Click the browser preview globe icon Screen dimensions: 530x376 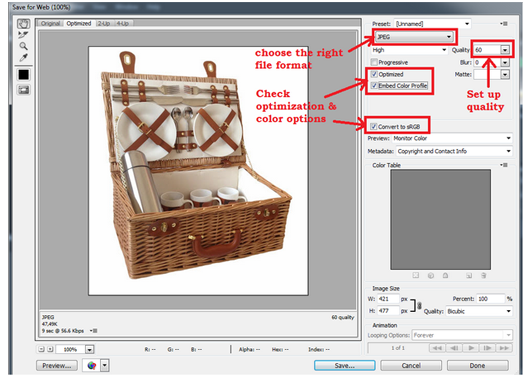click(92, 366)
